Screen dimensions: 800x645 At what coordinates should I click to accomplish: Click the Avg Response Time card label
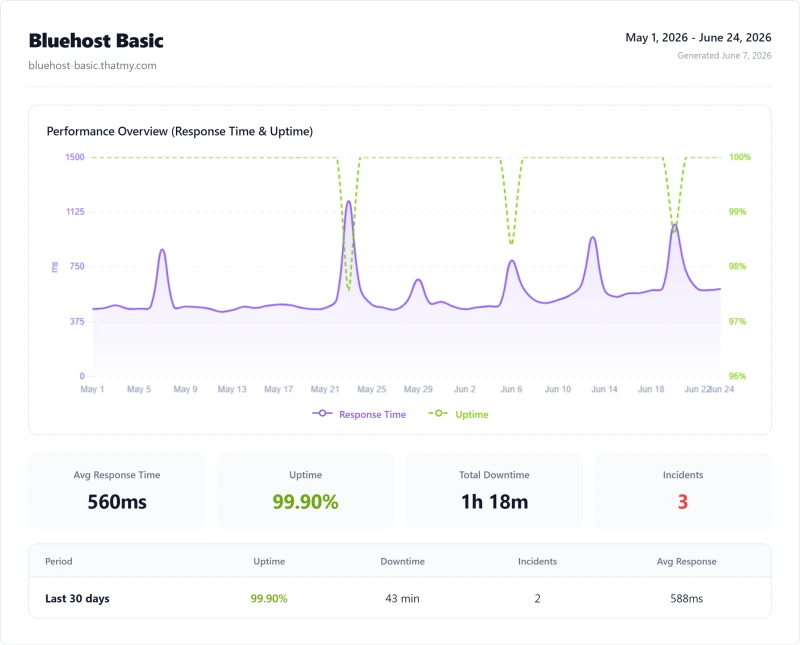pos(117,475)
